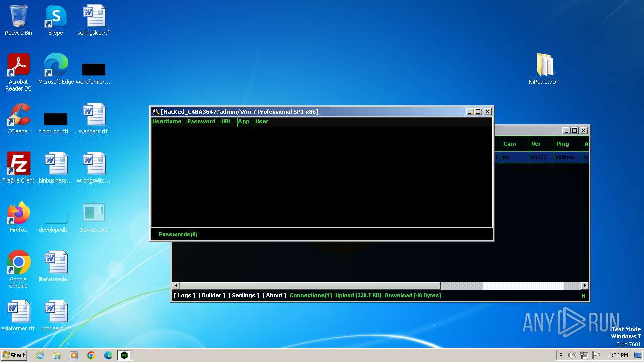Open CCleaner desktop shortcut
Screen dimensions: 644x362
coord(18,119)
